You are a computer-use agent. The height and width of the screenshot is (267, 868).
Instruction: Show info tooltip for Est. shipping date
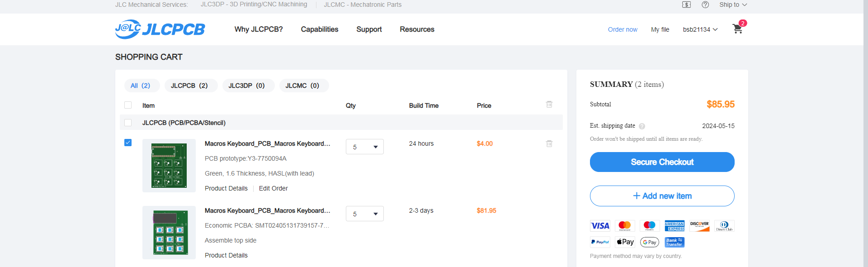coord(642,126)
